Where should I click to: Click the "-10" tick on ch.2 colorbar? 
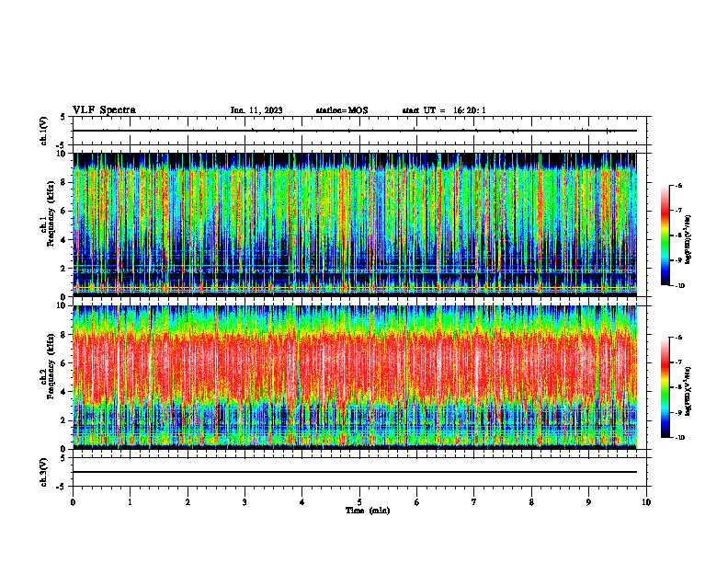(x=680, y=438)
